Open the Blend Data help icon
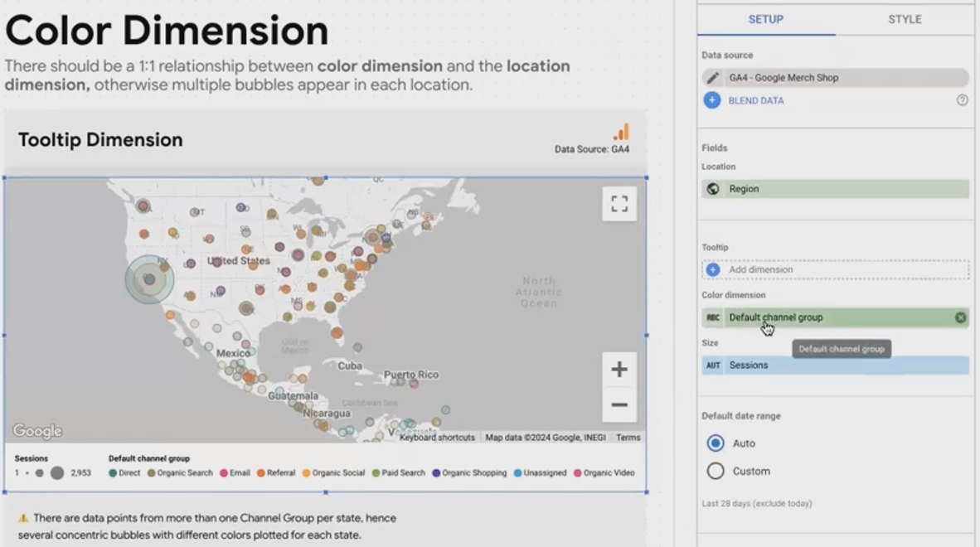The height and width of the screenshot is (547, 980). point(962,100)
